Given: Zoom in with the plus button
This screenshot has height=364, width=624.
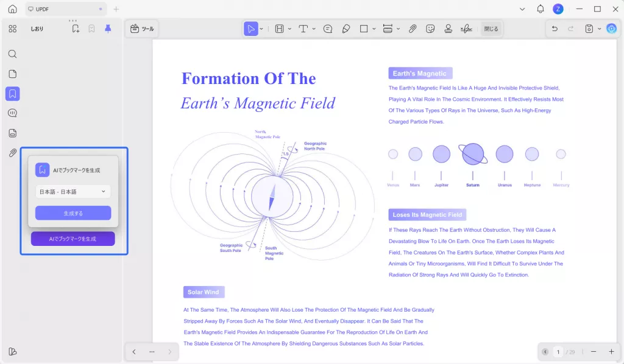Looking at the screenshot, I should click(x=611, y=352).
